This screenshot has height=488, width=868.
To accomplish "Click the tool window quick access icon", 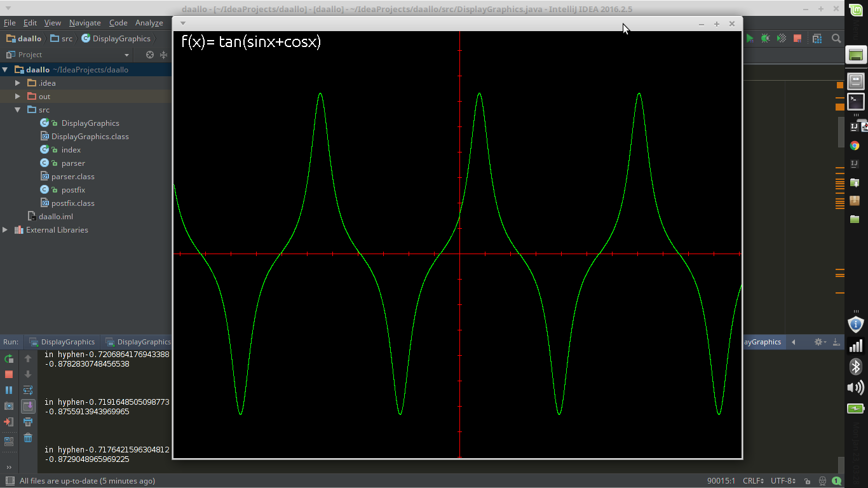I will point(10,481).
